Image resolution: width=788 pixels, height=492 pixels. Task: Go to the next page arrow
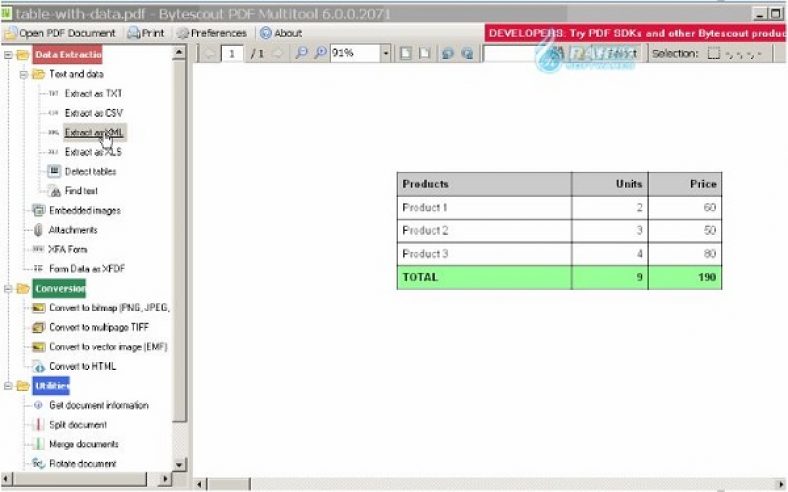coord(278,53)
